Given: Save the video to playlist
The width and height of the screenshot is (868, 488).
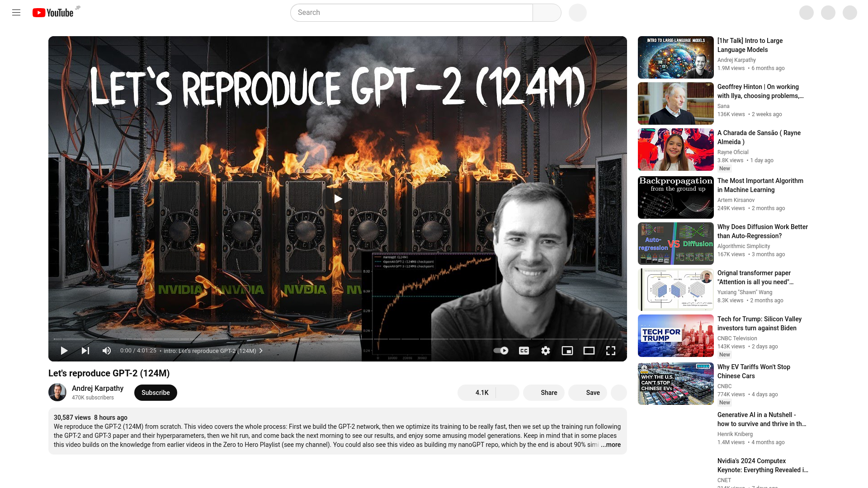Looking at the screenshot, I should click(588, 393).
